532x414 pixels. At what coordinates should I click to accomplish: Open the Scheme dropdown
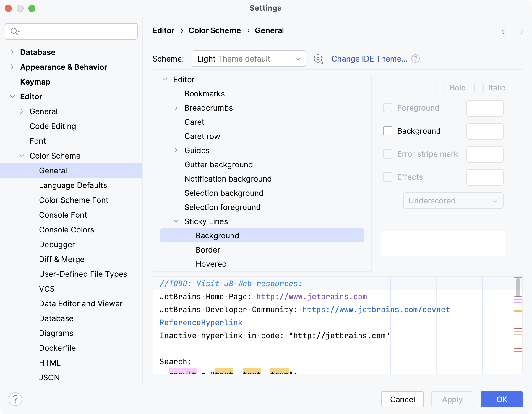coord(249,59)
